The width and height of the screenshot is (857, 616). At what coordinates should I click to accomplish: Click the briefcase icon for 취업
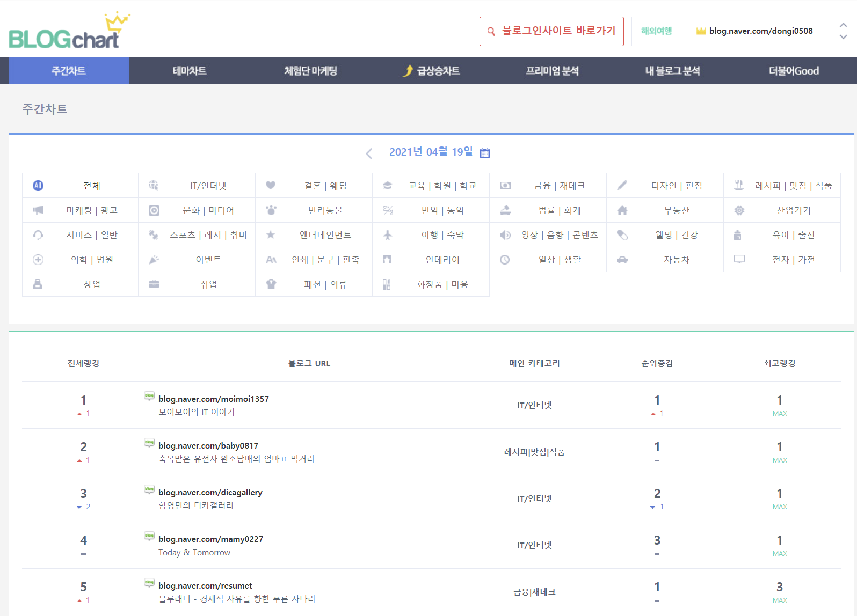point(154,284)
